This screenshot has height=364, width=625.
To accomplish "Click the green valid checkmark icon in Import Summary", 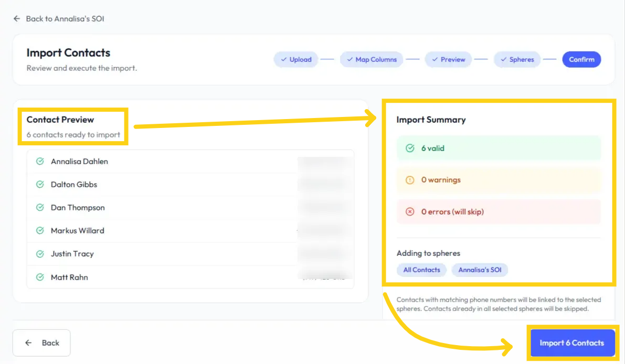I will click(x=410, y=148).
